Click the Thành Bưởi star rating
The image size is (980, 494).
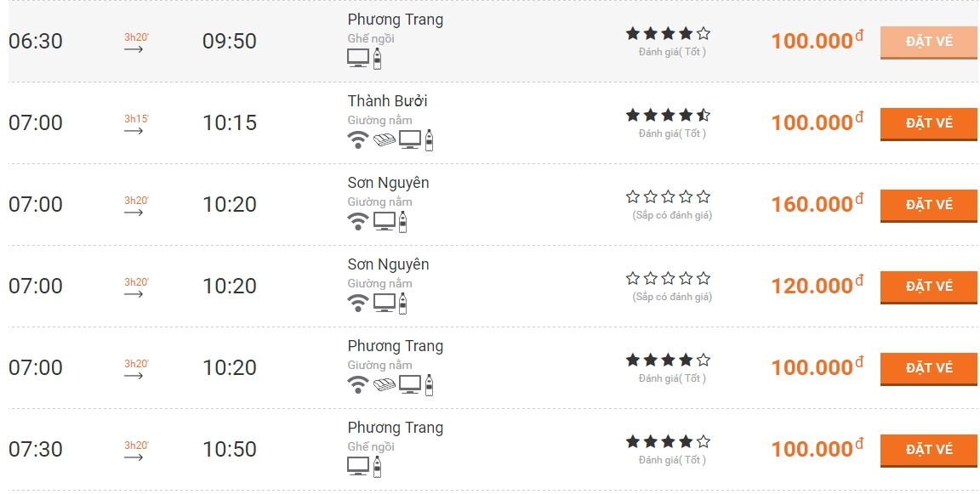[668, 115]
